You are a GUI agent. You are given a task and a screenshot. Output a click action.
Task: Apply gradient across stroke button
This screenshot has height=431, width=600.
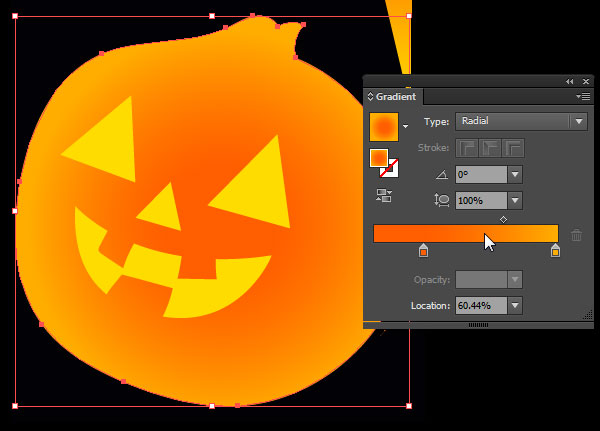pos(513,148)
